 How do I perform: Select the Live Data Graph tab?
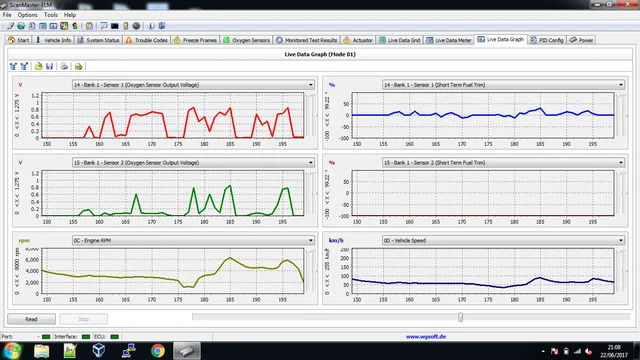click(500, 39)
